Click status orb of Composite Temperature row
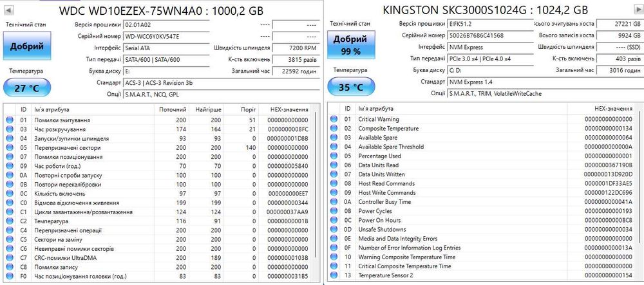The height and width of the screenshot is (285, 644). pos(334,129)
